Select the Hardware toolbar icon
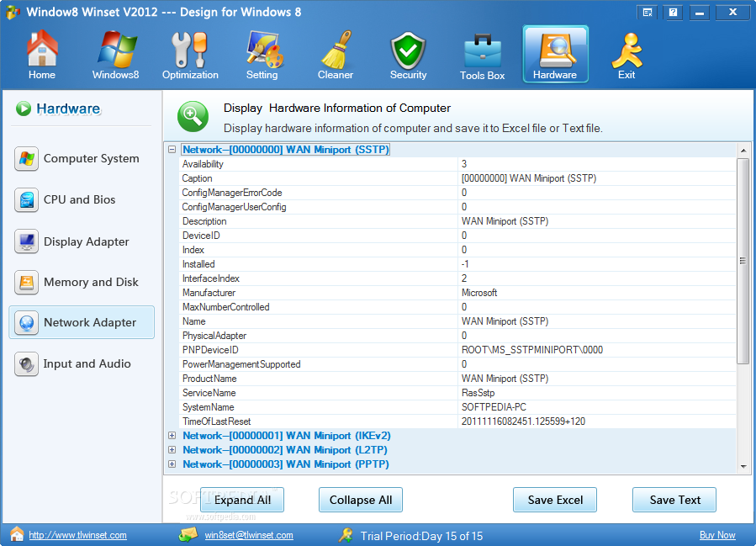Image resolution: width=756 pixels, height=546 pixels. pyautogui.click(x=555, y=54)
